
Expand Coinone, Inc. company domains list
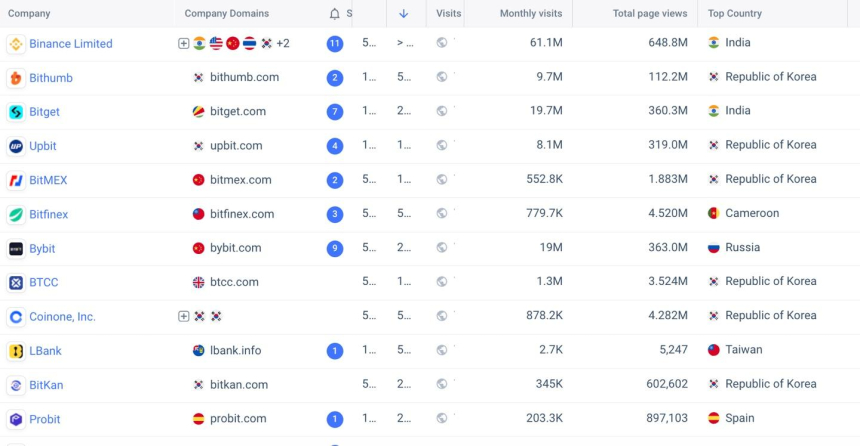pos(183,316)
